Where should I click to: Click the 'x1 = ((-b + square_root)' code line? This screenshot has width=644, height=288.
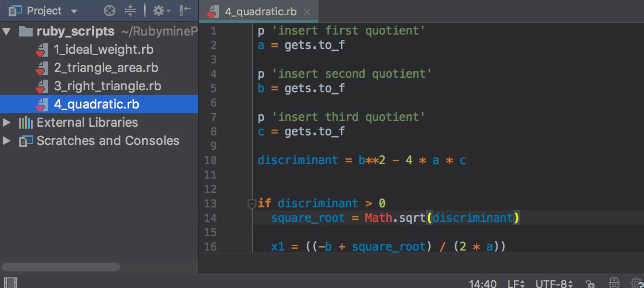click(388, 247)
